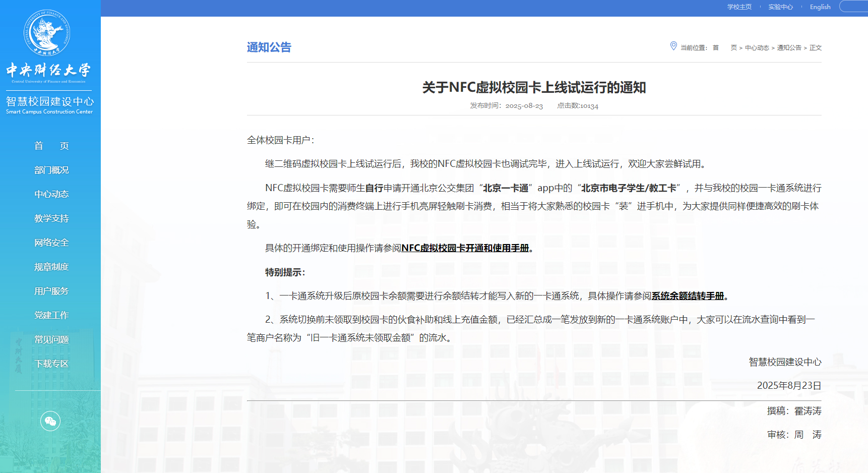Click 通知公告 in the breadcrumb trail
This screenshot has width=868, height=473.
[788, 47]
